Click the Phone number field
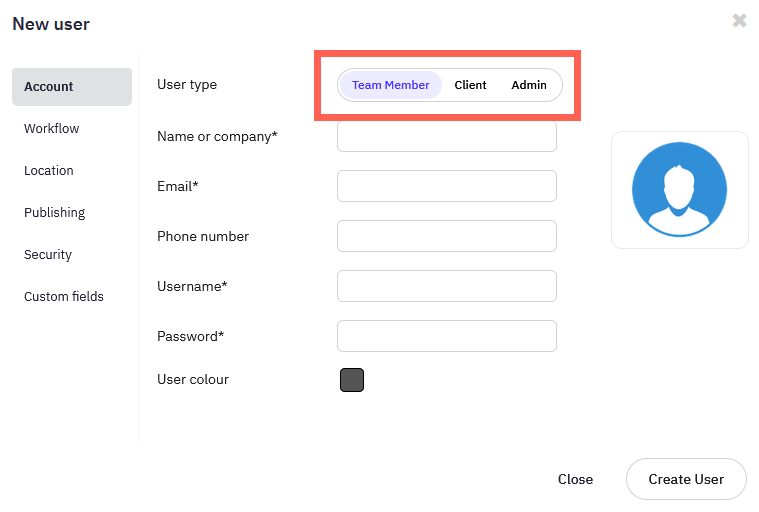The image size is (759, 512). click(447, 236)
